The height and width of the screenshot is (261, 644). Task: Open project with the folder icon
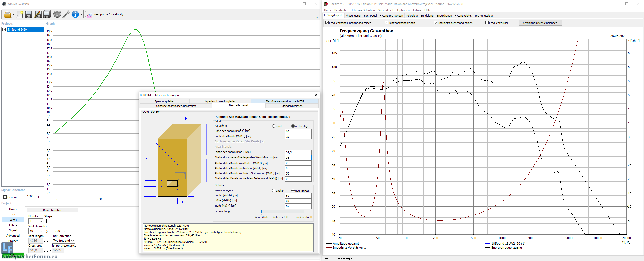coord(7,15)
